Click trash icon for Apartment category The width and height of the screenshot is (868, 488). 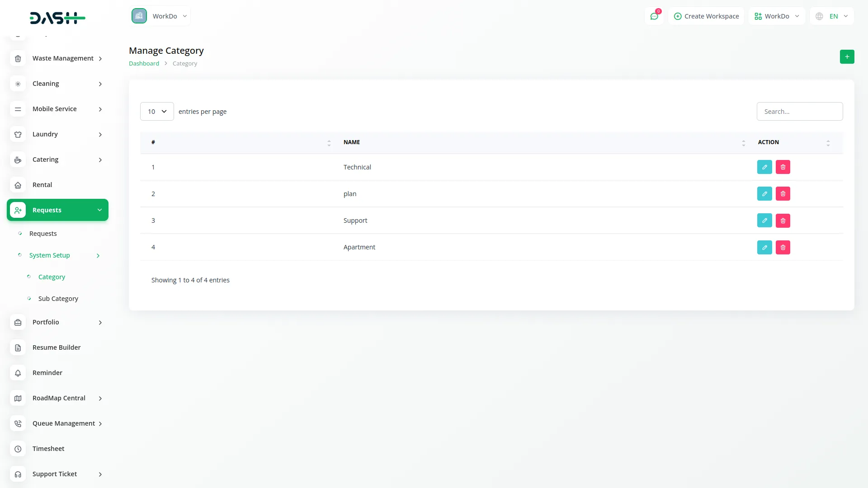point(783,247)
